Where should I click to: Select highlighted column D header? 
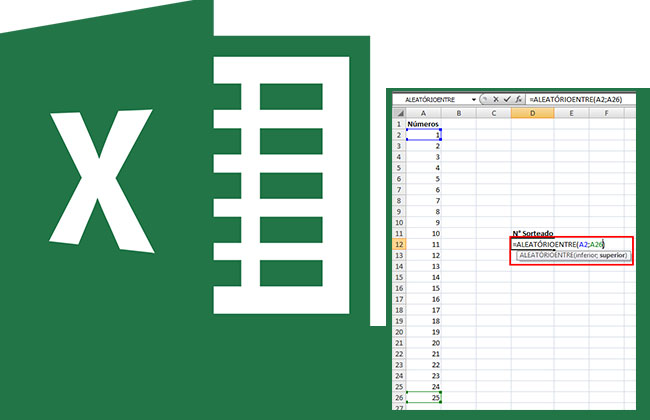532,113
